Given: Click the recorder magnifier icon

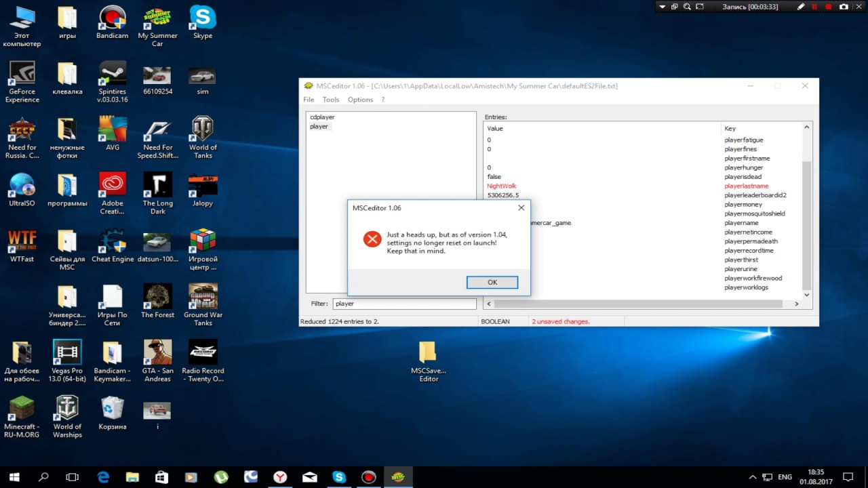Looking at the screenshot, I should [x=687, y=7].
